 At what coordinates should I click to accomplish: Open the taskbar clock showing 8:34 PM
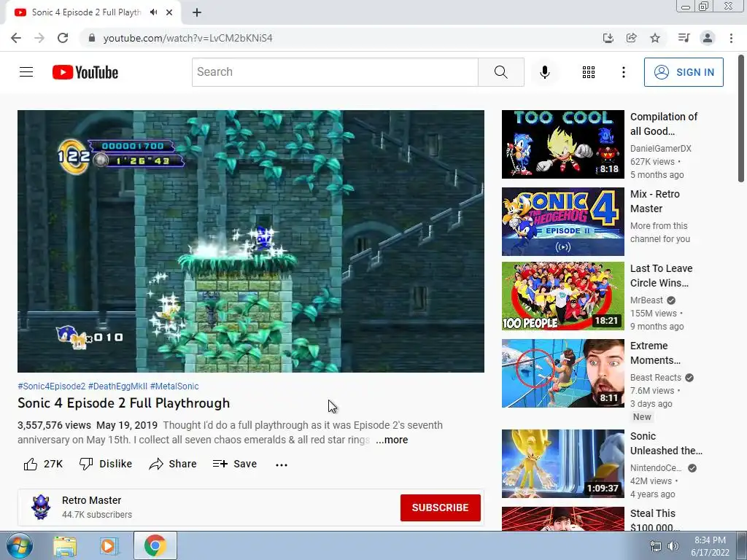(x=710, y=546)
